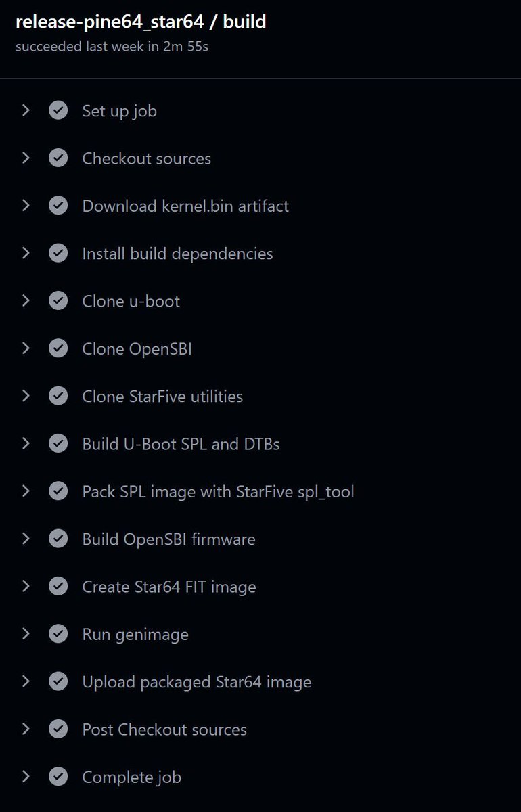Click the check icon for Install build dependencies

[58, 253]
